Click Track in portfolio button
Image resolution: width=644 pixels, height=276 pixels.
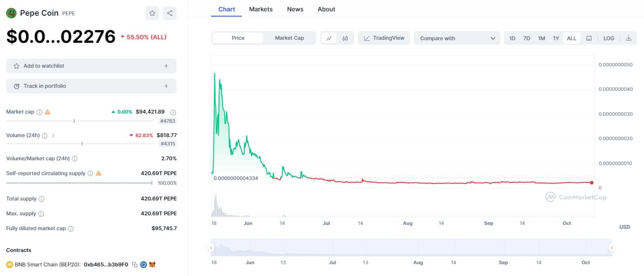[91, 86]
